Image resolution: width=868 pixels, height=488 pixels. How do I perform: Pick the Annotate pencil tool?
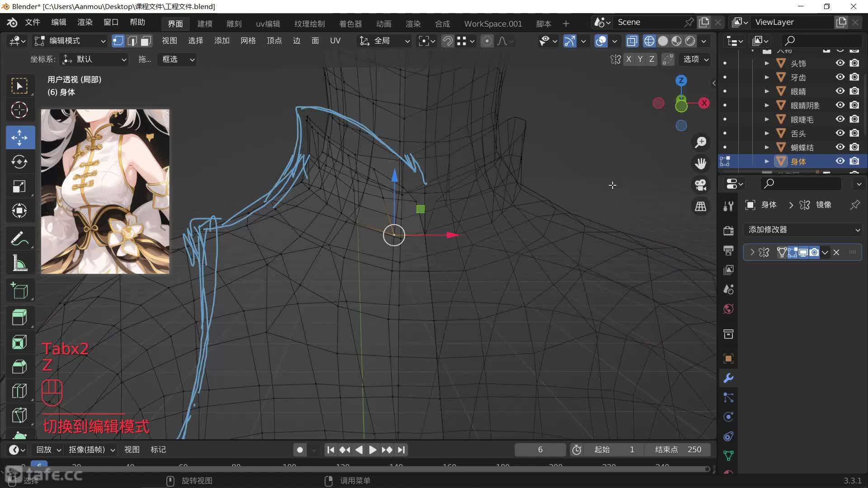coord(19,238)
